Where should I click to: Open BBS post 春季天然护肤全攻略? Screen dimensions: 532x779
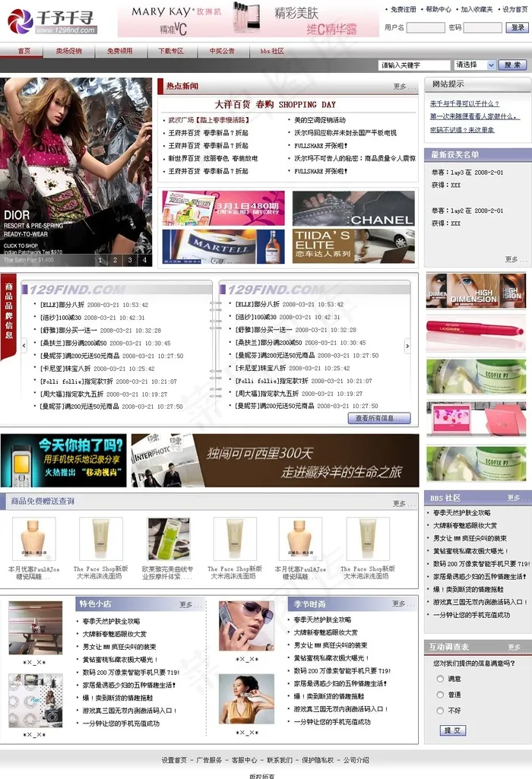[462, 513]
